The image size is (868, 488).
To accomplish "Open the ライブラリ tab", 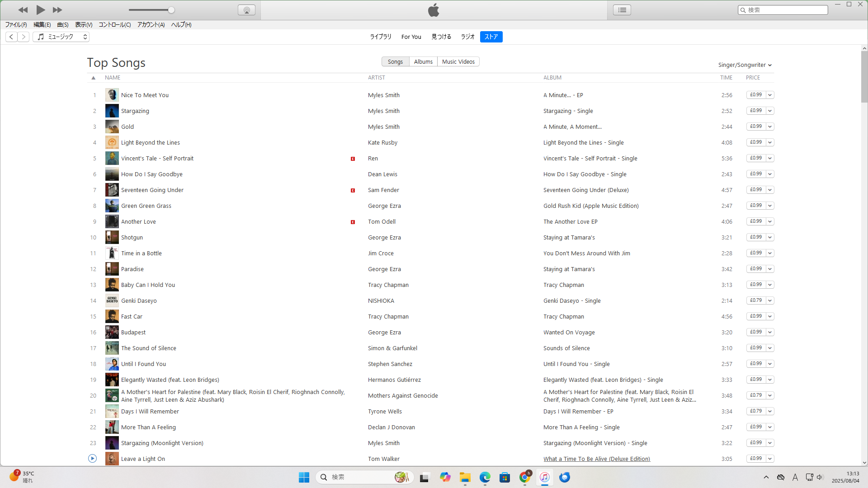I will [x=381, y=37].
